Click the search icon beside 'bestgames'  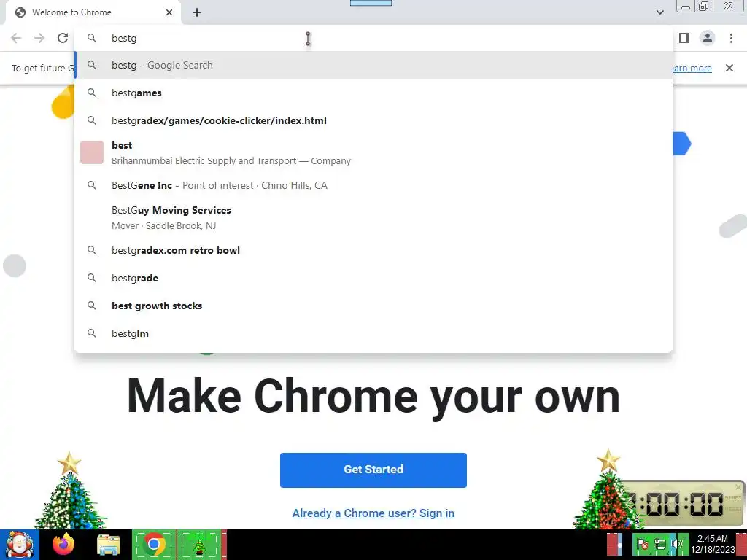pos(92,93)
